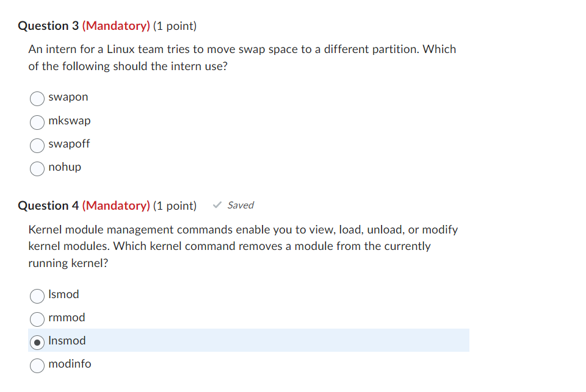Click the swapon answer label text

(x=68, y=97)
